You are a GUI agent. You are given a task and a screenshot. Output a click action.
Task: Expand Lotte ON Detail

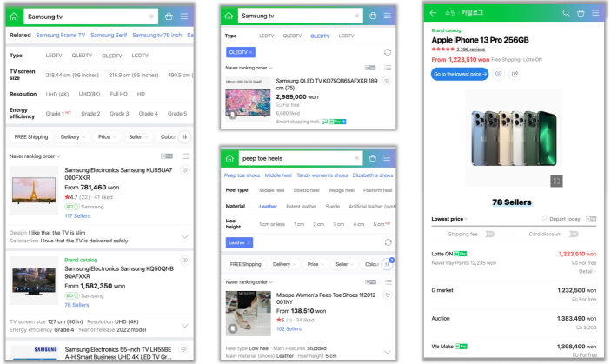point(588,271)
